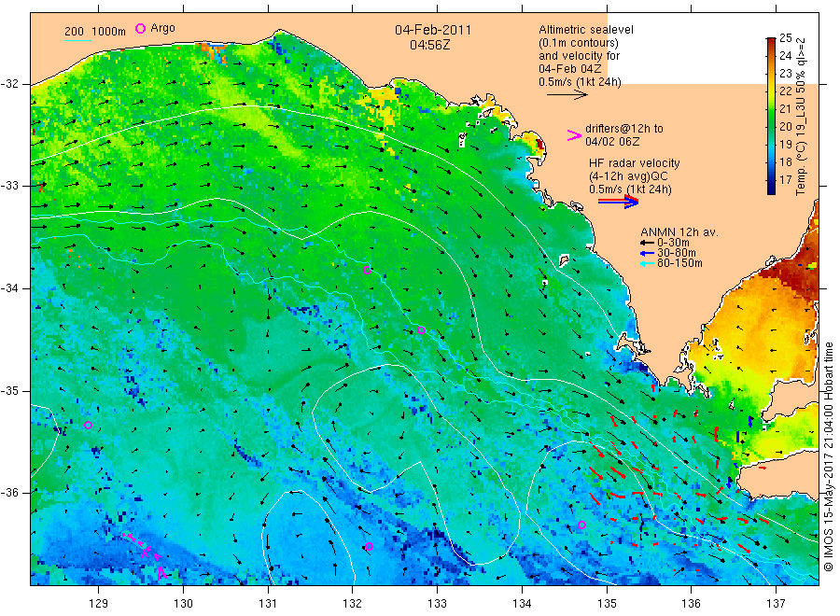Click the '(4-12h avg)QC' text
This screenshot has width=840, height=616.
pos(628,176)
